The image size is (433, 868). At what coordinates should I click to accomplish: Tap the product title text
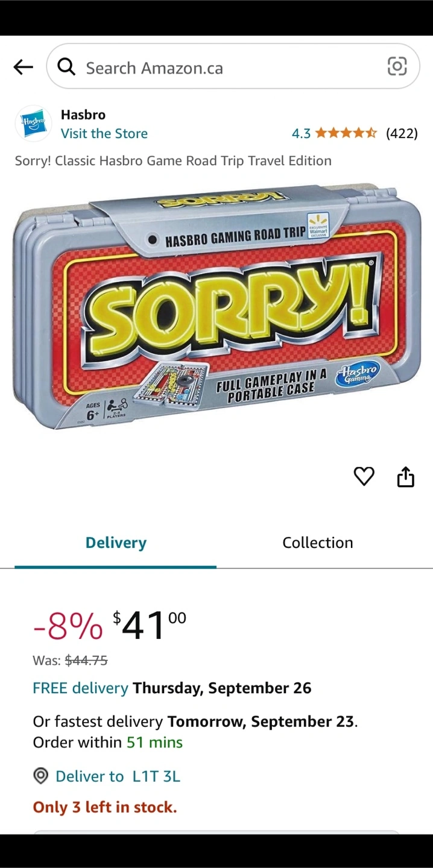click(173, 161)
